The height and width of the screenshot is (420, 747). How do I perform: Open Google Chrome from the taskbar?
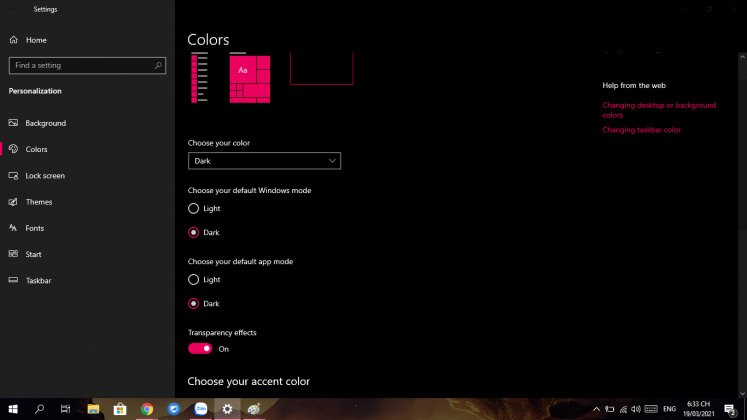[147, 409]
